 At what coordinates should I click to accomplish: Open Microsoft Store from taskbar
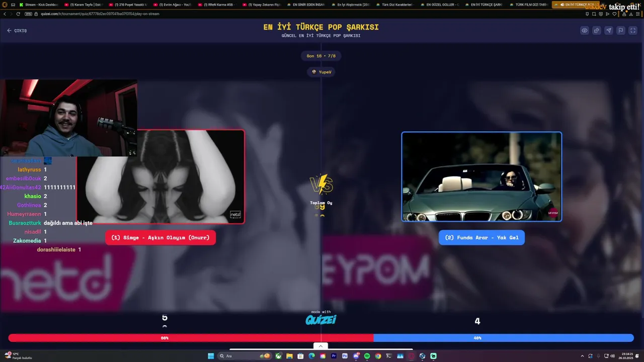point(300,356)
